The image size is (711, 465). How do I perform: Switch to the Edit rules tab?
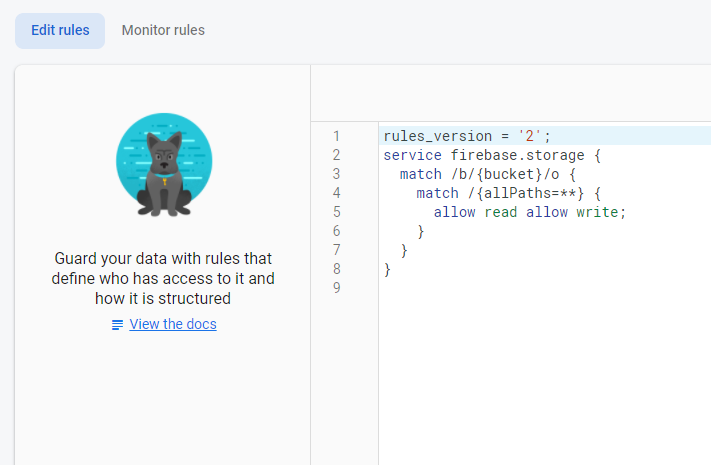click(60, 30)
